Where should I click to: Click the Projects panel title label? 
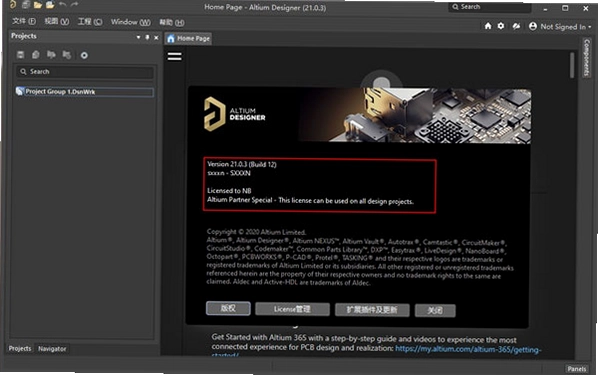[x=24, y=36]
